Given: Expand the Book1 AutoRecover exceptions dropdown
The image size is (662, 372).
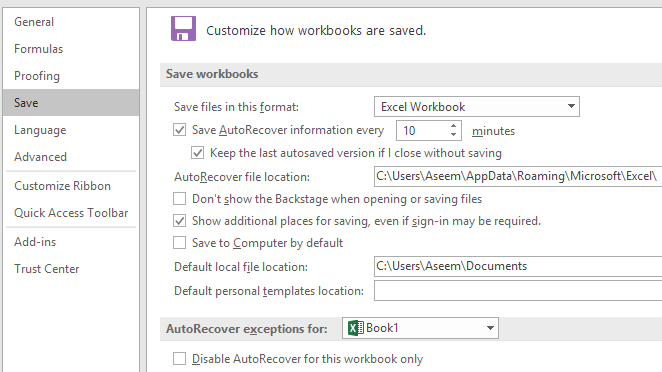Looking at the screenshot, I should (420, 328).
